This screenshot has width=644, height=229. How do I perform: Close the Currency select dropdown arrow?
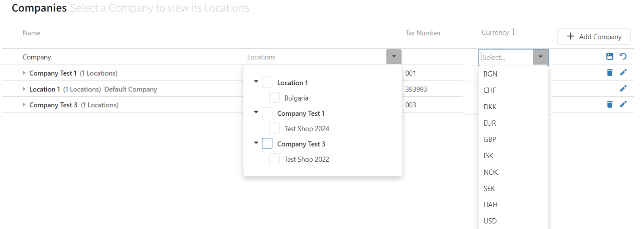(x=541, y=57)
